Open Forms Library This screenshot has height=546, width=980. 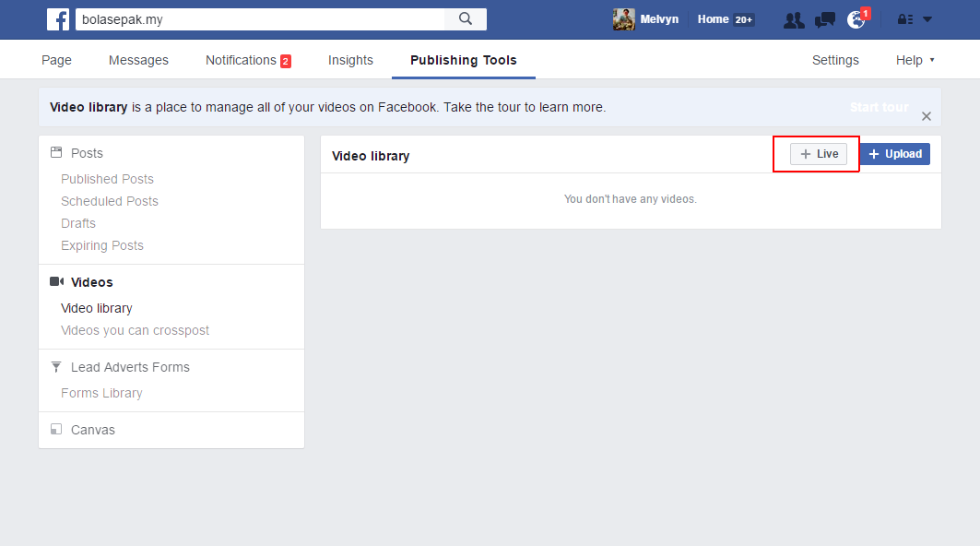point(102,393)
